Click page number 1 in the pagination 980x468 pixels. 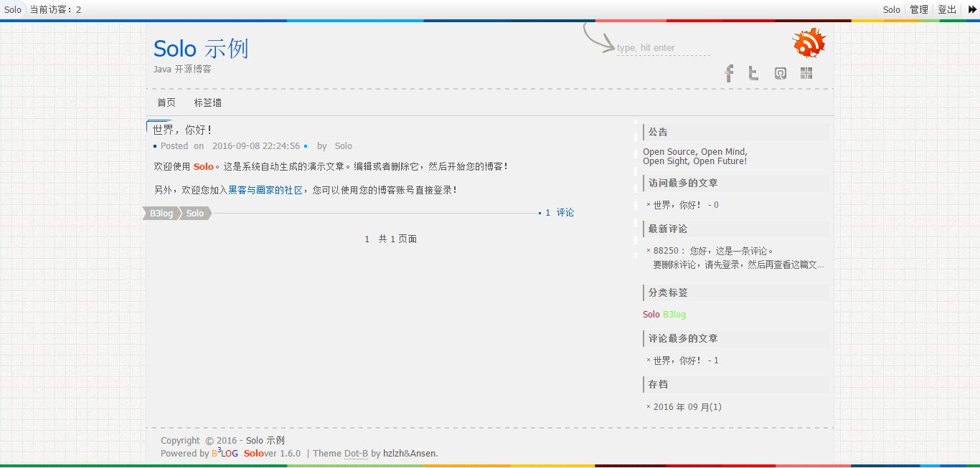pos(367,239)
